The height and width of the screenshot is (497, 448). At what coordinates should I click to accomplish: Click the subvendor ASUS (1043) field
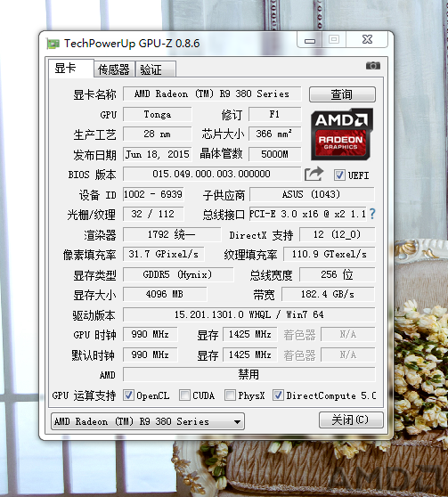click(312, 194)
